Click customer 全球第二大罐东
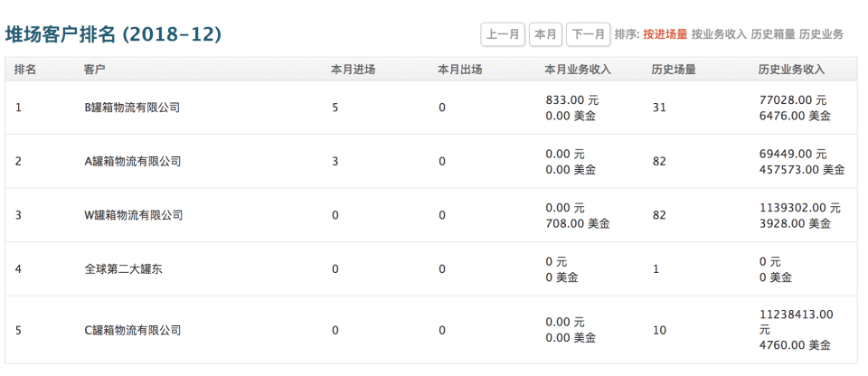868x376 pixels. click(x=123, y=269)
